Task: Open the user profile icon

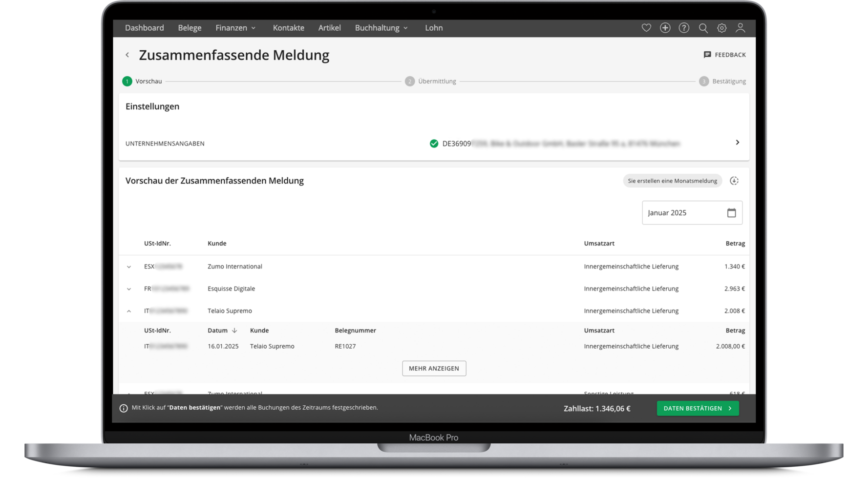Action: (741, 28)
